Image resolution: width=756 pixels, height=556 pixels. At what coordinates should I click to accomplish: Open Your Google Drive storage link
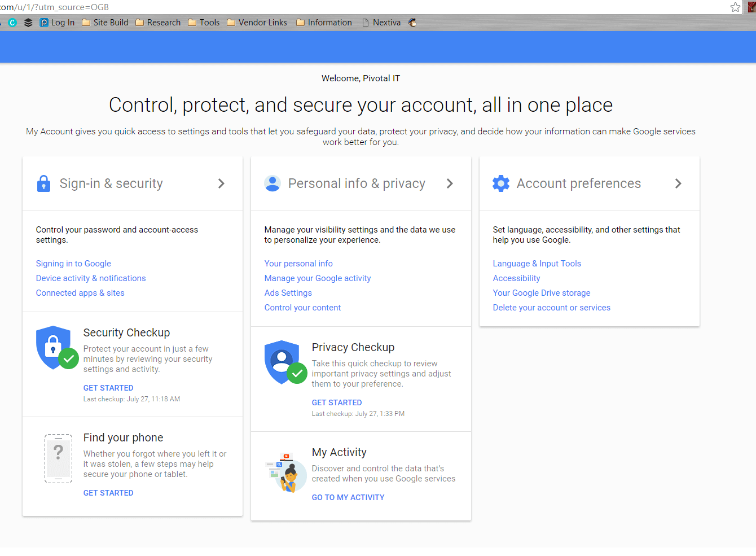(x=542, y=293)
